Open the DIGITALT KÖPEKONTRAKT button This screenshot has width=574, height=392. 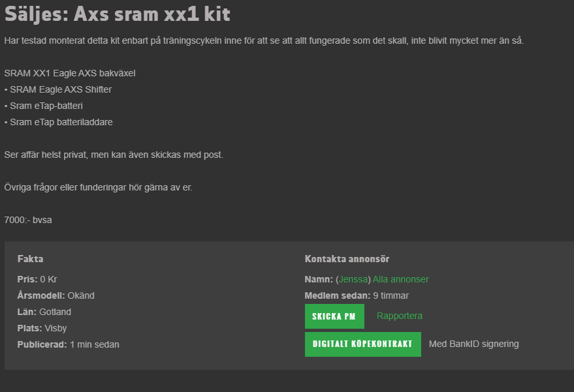tap(363, 344)
